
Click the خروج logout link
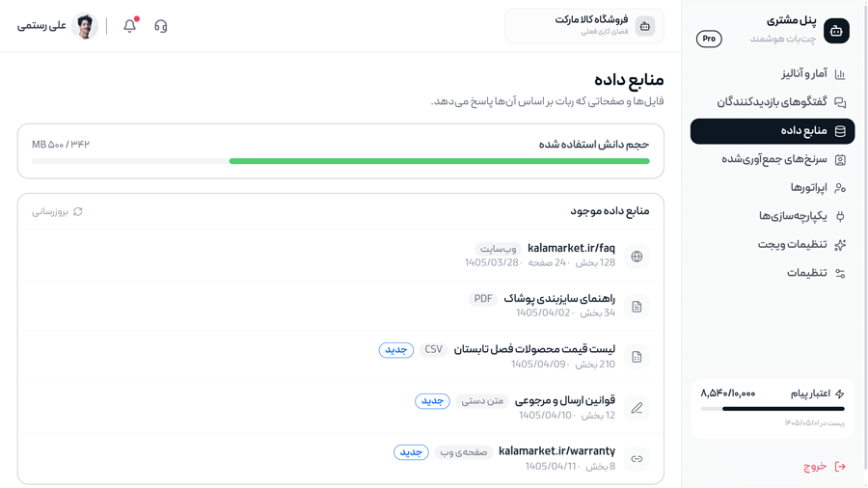[825, 467]
